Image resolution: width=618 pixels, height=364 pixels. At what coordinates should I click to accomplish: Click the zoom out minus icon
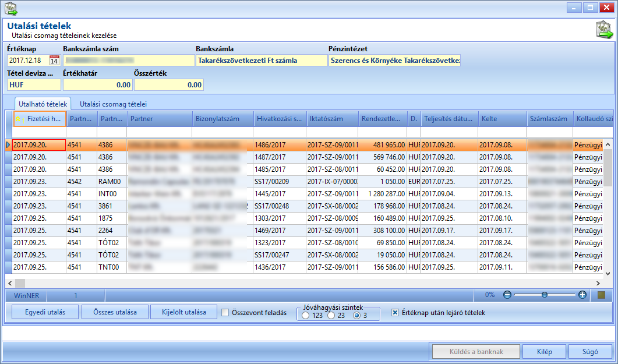(507, 295)
